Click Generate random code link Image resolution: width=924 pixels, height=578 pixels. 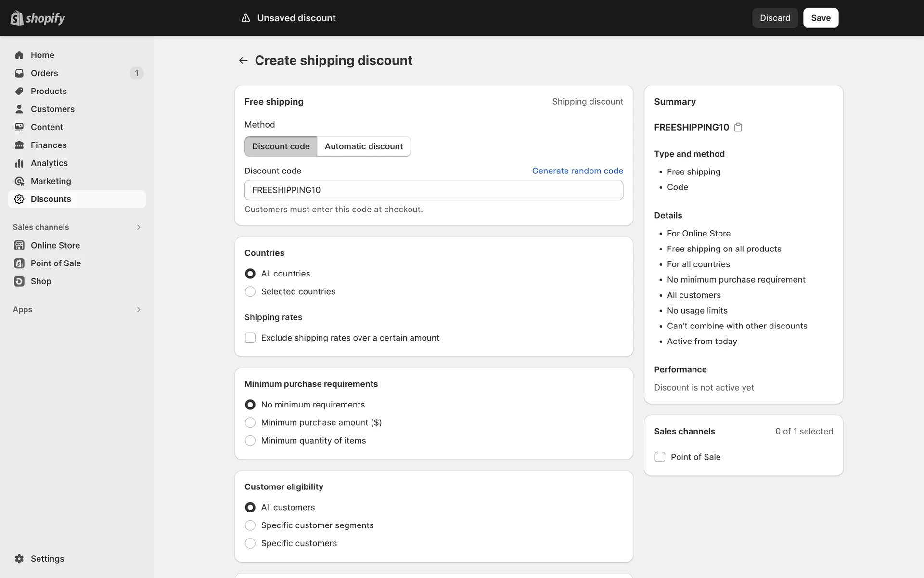coord(577,171)
